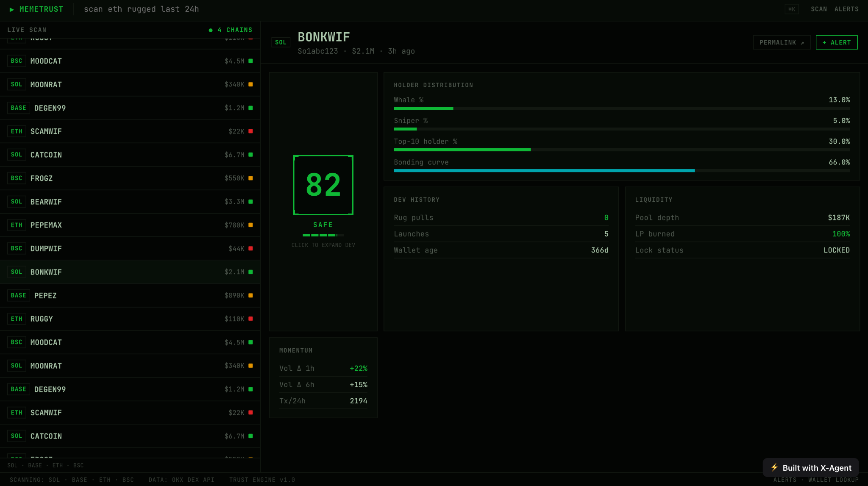This screenshot has width=868, height=486.
Task: Open the ALERTS tab in top bar
Action: (x=846, y=9)
